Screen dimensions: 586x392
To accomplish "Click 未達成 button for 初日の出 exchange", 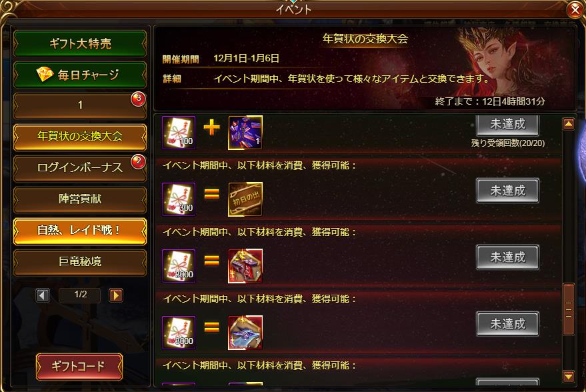I will point(507,191).
